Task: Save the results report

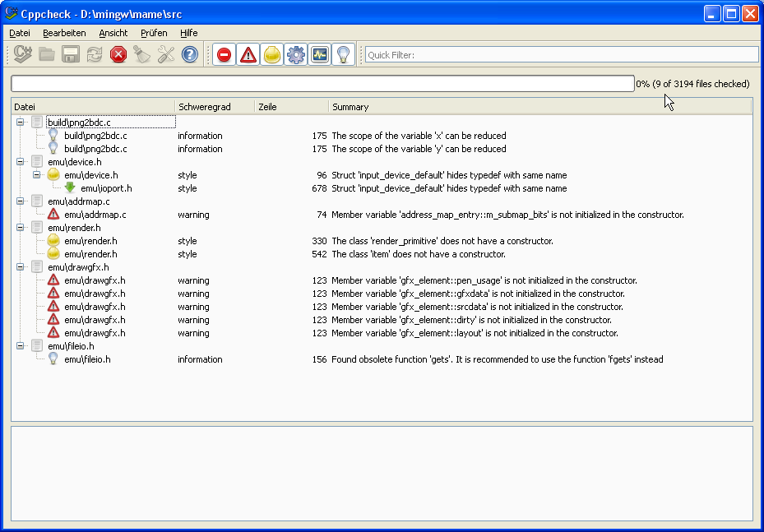Action: pos(70,54)
